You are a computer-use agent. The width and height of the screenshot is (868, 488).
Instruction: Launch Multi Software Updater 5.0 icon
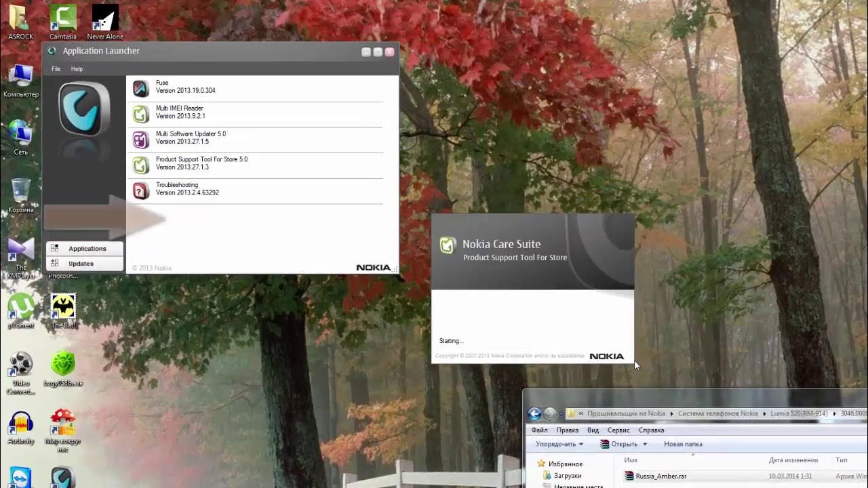point(140,140)
